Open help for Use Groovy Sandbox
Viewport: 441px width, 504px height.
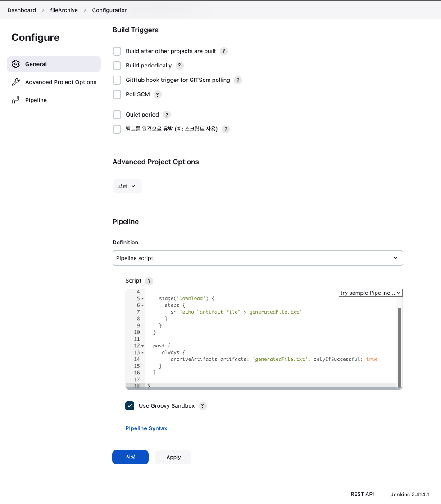tap(202, 405)
